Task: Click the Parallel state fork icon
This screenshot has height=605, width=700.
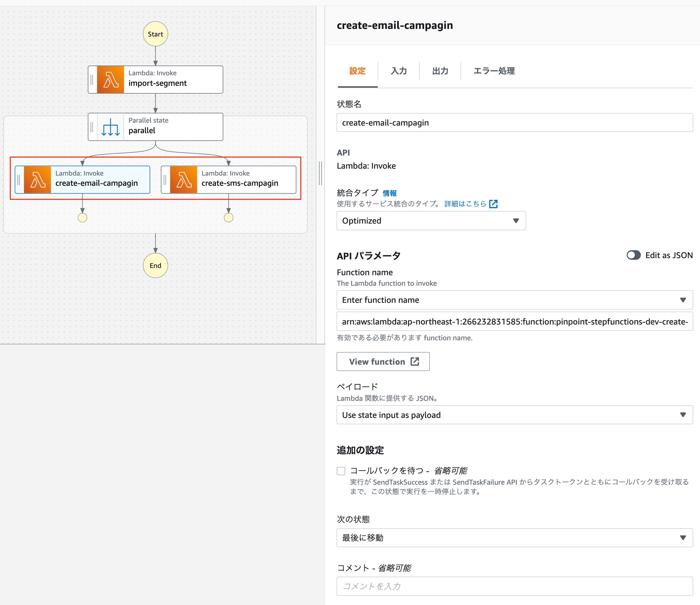Action: [x=110, y=127]
